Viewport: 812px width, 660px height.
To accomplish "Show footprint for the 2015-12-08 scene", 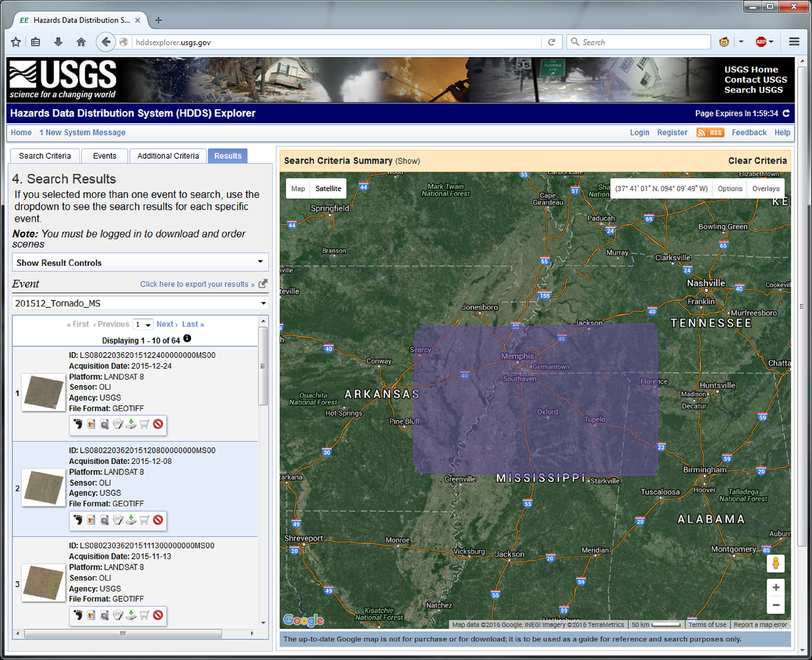I will pos(78,520).
